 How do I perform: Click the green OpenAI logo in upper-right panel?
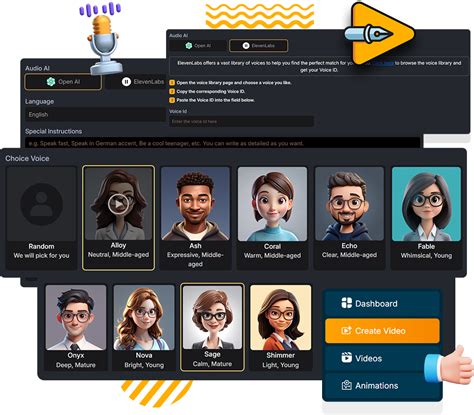[189, 46]
